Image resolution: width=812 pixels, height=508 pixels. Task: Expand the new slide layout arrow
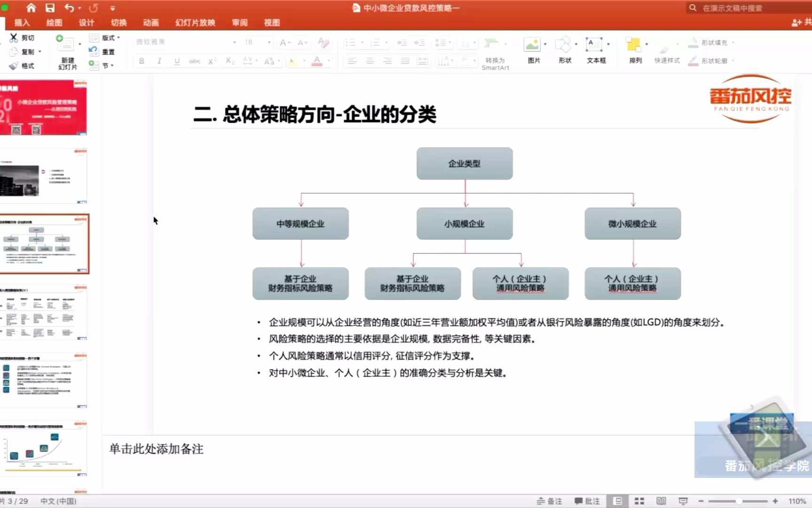pyautogui.click(x=80, y=44)
